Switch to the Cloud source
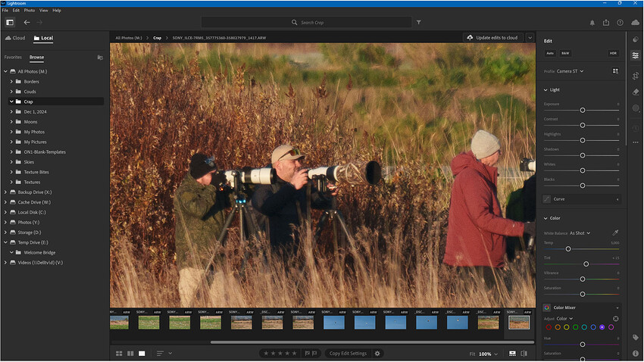Viewport: 644px width, 362px height. 15,38
